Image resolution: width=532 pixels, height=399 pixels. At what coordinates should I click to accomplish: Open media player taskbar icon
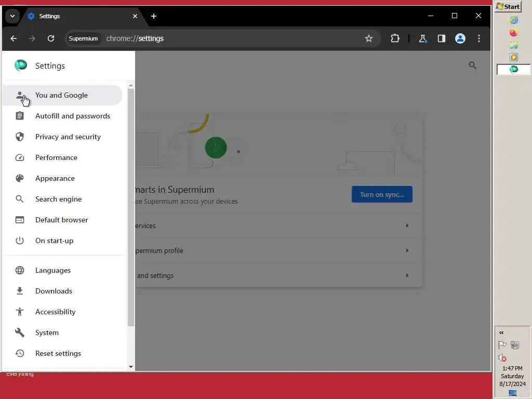[x=514, y=57]
